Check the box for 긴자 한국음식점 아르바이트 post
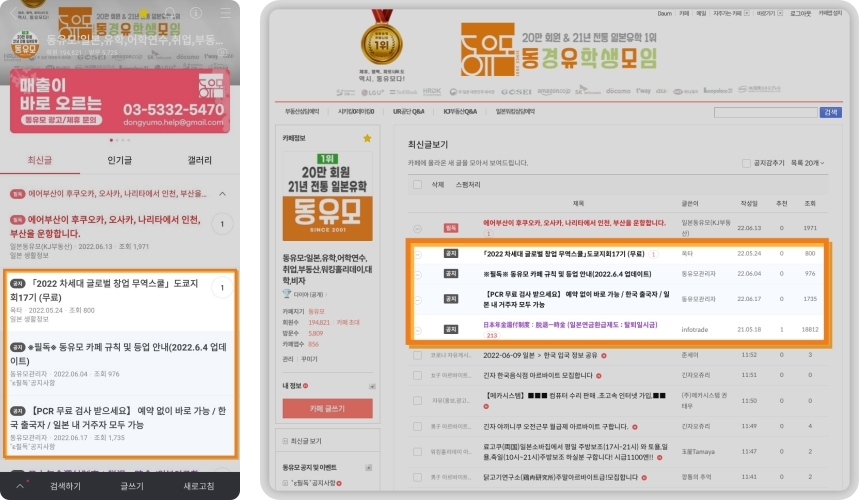The height and width of the screenshot is (500, 859). coord(417,376)
